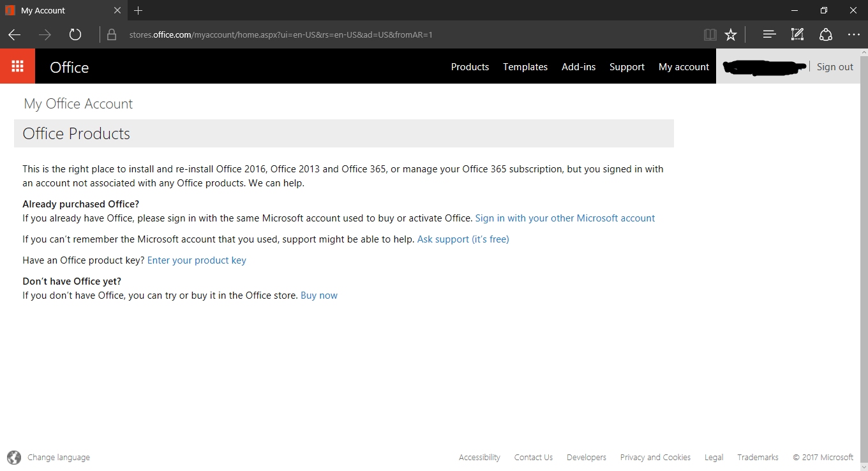
Task: Open Privacy and Cookies footer link
Action: (655, 457)
